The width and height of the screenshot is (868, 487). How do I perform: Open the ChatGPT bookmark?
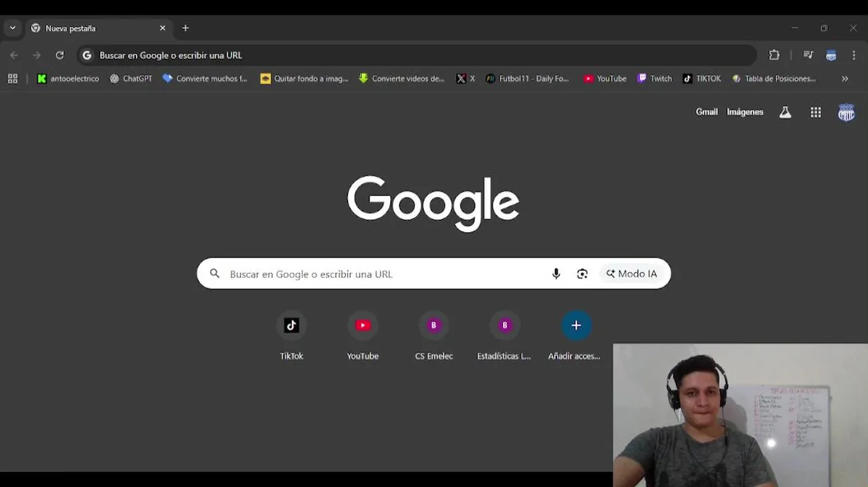coord(131,78)
